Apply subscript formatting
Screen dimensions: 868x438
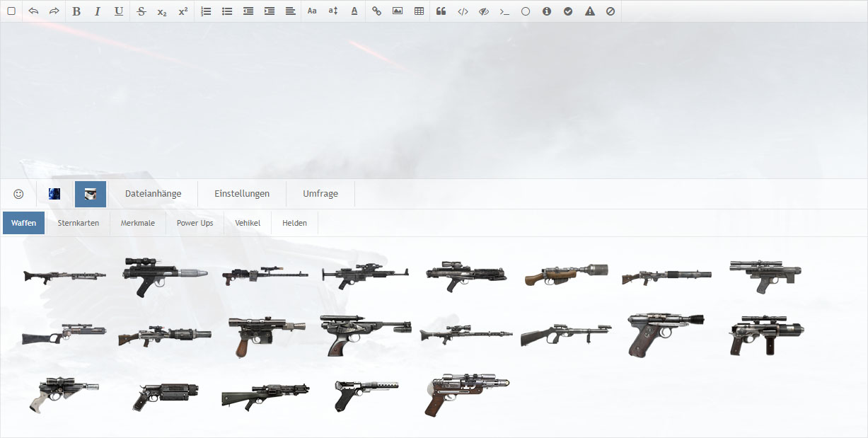pos(162,11)
